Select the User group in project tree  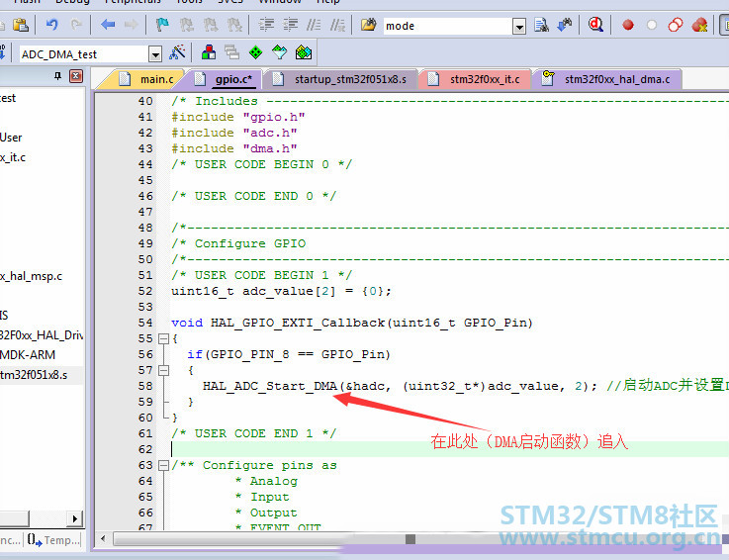click(11, 138)
